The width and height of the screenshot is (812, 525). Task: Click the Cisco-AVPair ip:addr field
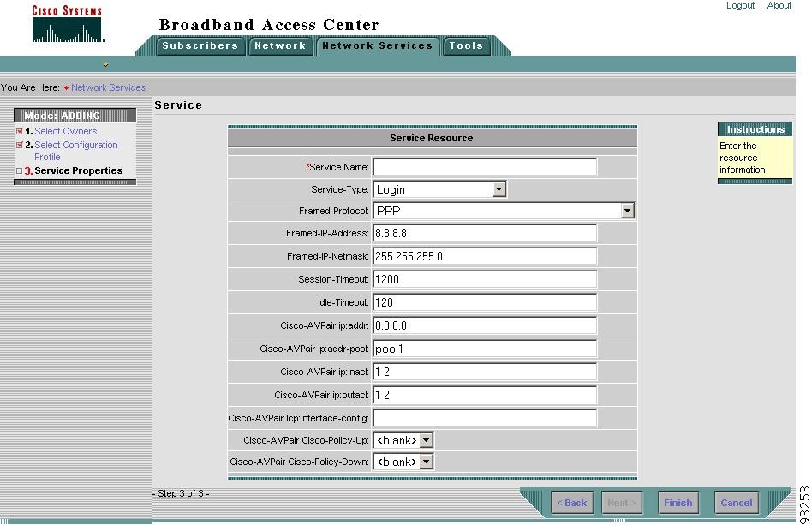pyautogui.click(x=485, y=325)
